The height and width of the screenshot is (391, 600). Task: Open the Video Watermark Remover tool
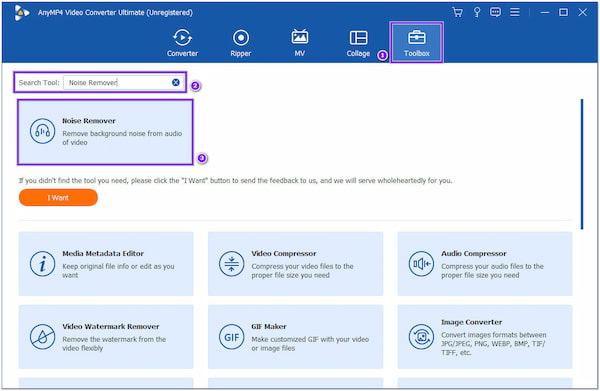pos(106,337)
